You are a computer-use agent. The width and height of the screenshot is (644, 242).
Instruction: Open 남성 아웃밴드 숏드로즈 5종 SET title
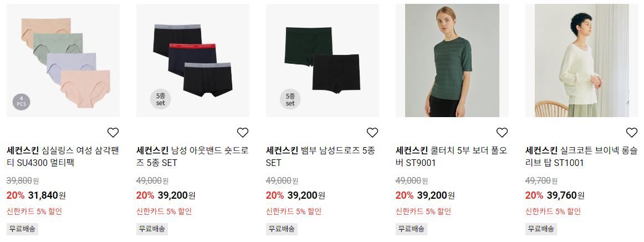192,157
